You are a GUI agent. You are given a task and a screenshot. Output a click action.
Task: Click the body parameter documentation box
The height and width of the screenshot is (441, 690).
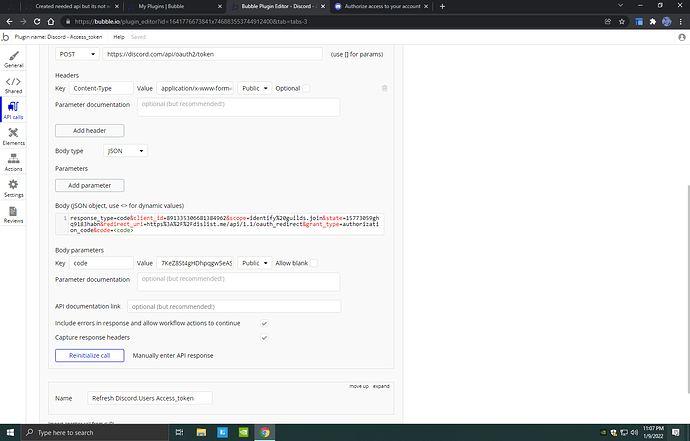[x=239, y=282]
